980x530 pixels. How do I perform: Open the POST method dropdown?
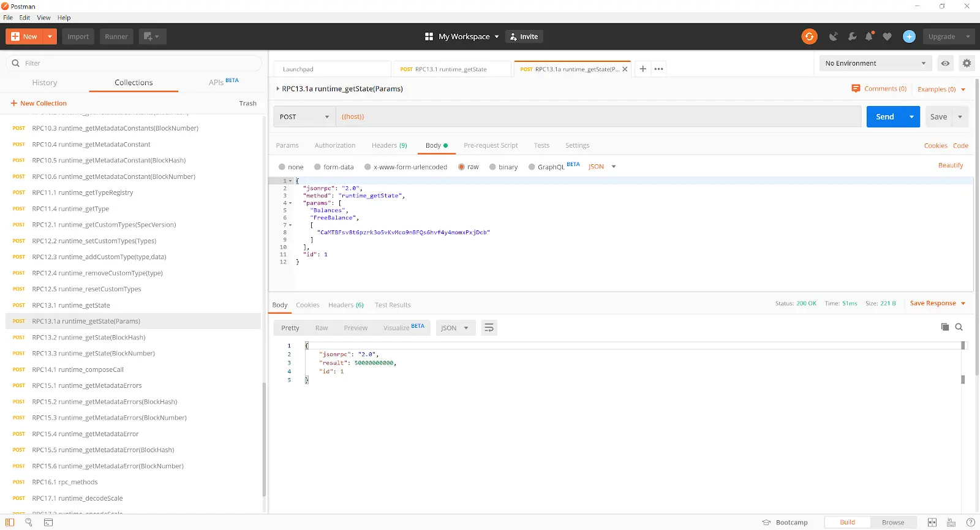304,116
